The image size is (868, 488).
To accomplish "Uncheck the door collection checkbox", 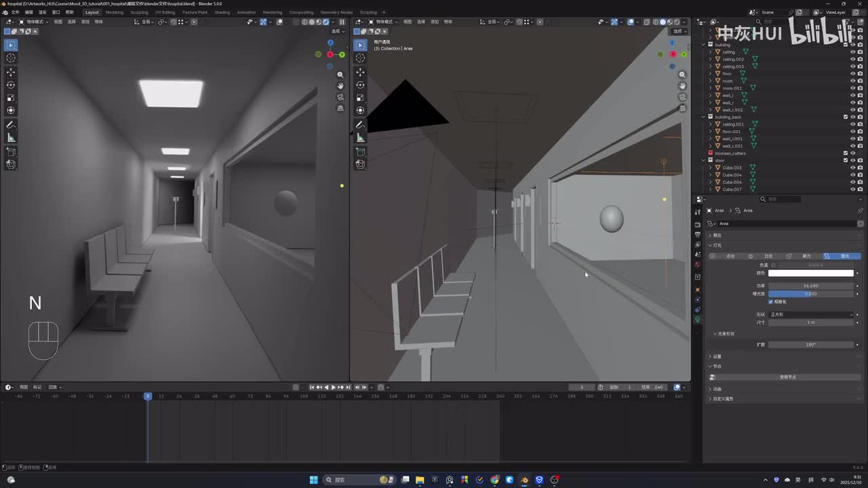I will (846, 161).
